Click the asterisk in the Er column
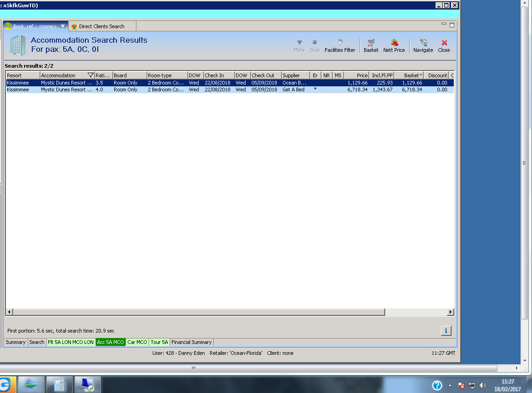Screen dimensions: 532x393 pyautogui.click(x=315, y=89)
